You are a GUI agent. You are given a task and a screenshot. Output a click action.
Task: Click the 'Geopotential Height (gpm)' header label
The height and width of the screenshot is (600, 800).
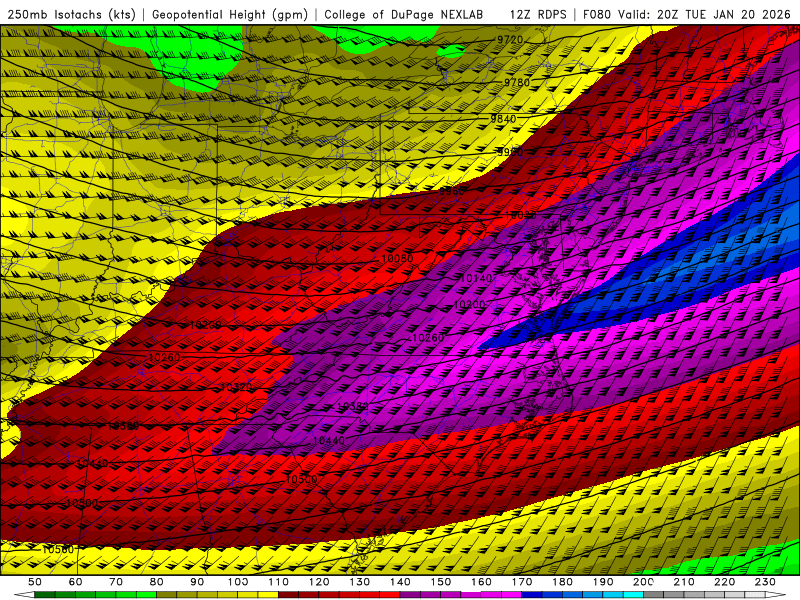[229, 14]
